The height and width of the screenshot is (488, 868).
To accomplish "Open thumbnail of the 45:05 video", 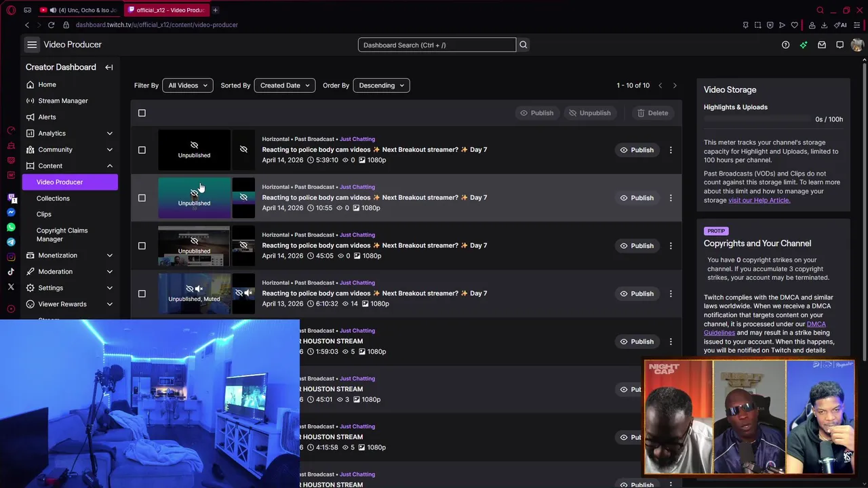I will click(194, 246).
